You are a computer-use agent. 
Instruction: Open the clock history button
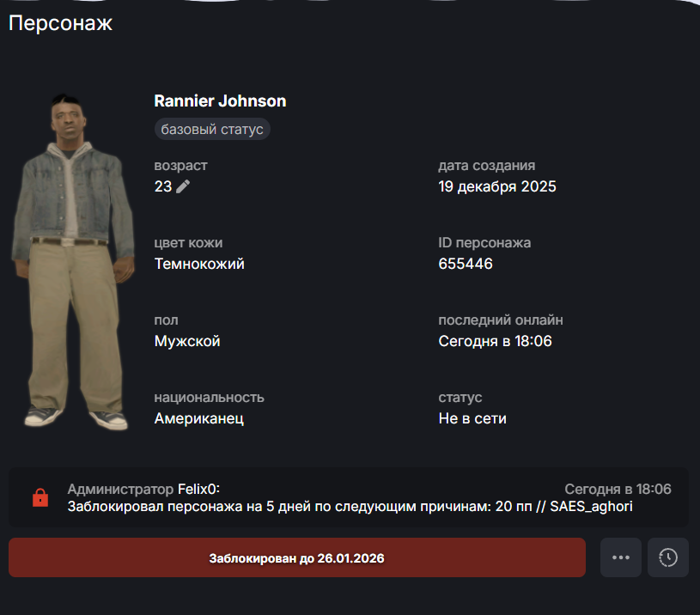668,557
